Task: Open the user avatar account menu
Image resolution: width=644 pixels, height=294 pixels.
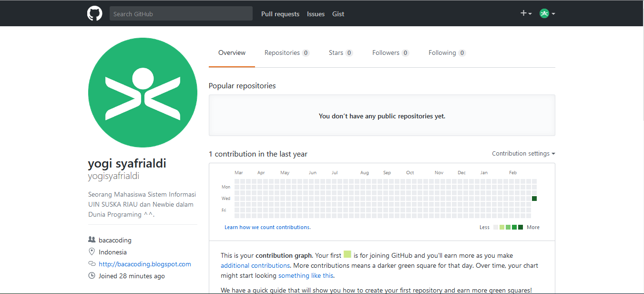Action: click(547, 13)
